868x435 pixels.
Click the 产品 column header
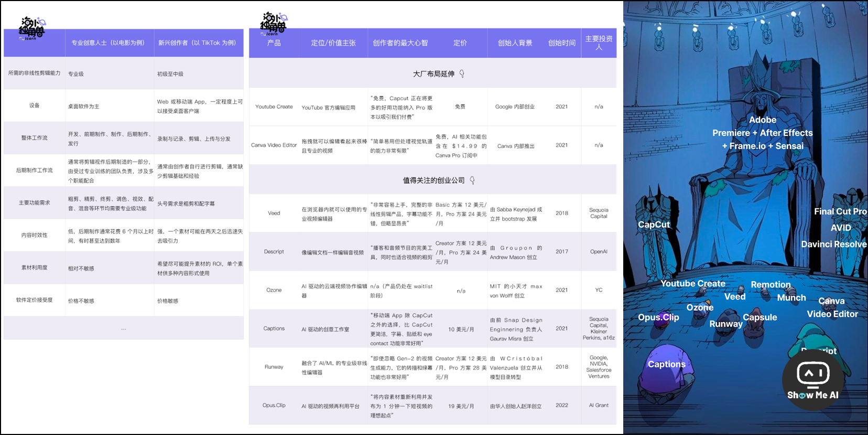coord(274,43)
